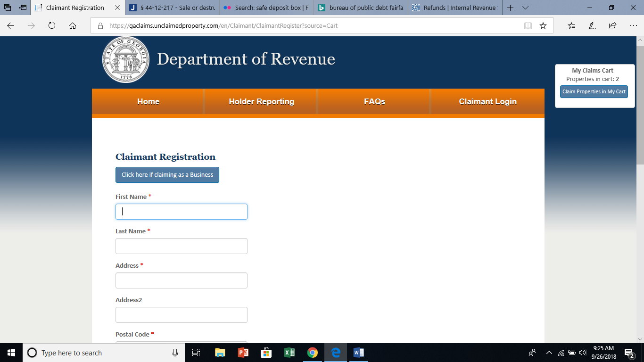
Task: Open Task View from the taskbar
Action: pos(197,353)
